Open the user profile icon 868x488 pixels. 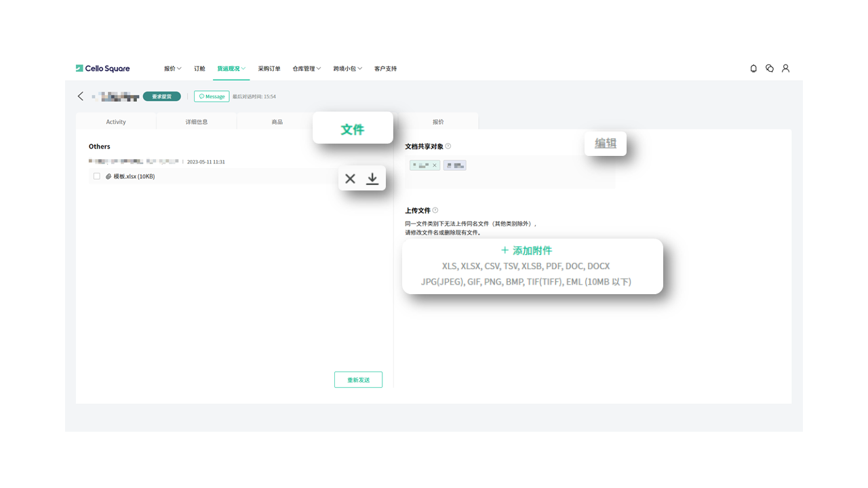(785, 68)
